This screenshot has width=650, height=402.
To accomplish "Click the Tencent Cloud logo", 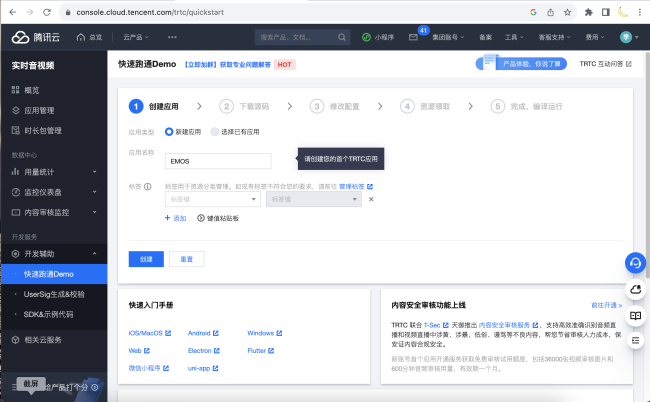I will pos(35,37).
